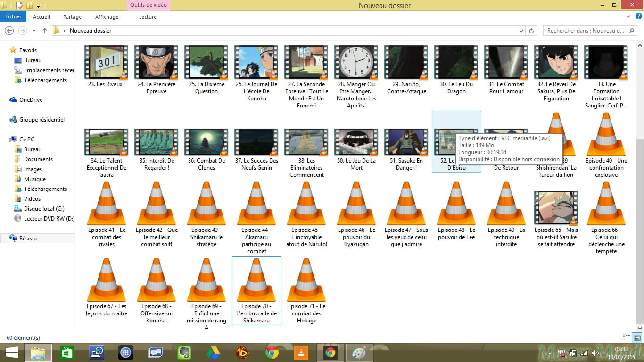Open Explorer help question mark
644x362 pixels.
(637, 16)
